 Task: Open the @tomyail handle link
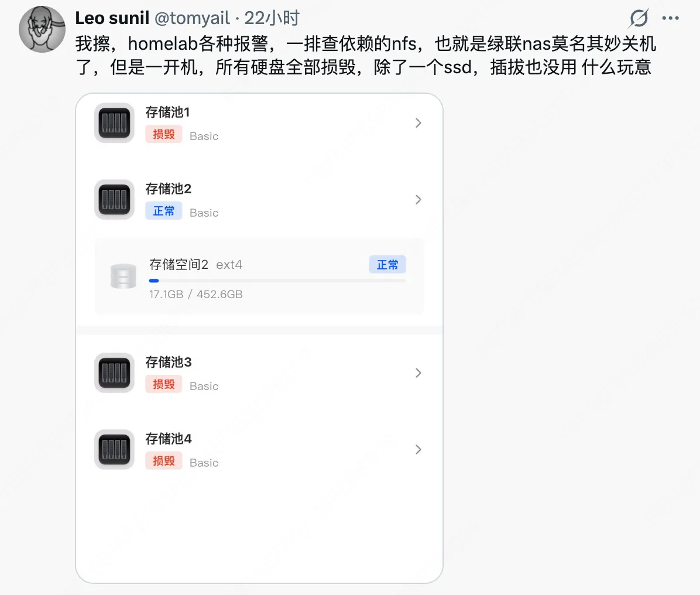[192, 18]
